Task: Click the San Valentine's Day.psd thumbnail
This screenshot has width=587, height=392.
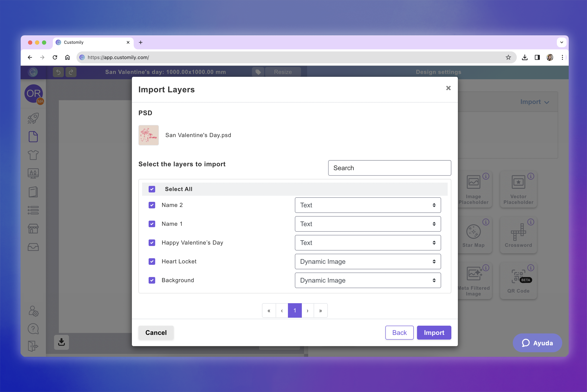Action: point(149,135)
